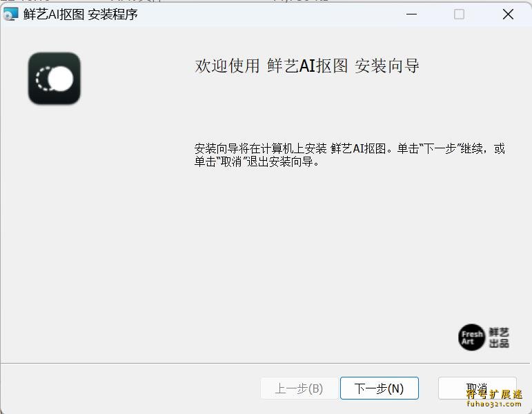Click the yellow 符号扩展迷 watermark text
Image resolution: width=532 pixels, height=414 pixels.
(x=494, y=394)
